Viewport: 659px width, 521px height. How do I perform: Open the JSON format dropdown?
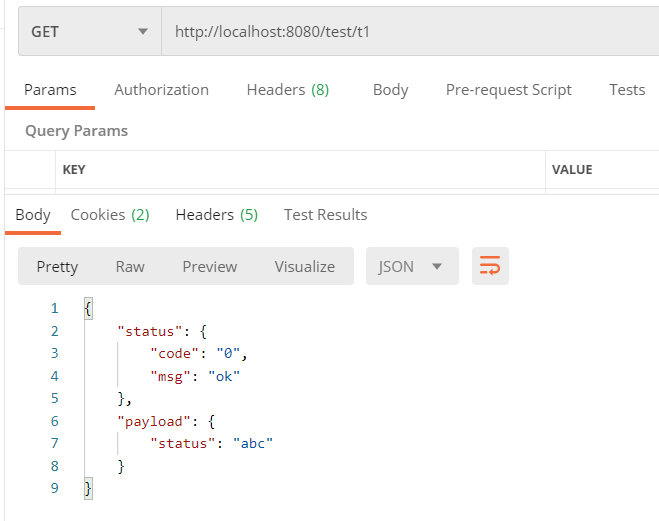pyautogui.click(x=412, y=266)
